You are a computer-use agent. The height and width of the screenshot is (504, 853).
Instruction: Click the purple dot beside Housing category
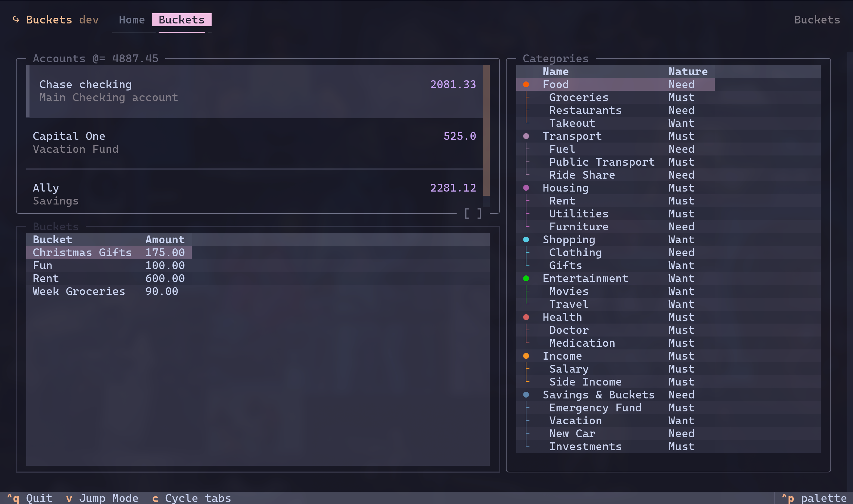click(x=526, y=188)
